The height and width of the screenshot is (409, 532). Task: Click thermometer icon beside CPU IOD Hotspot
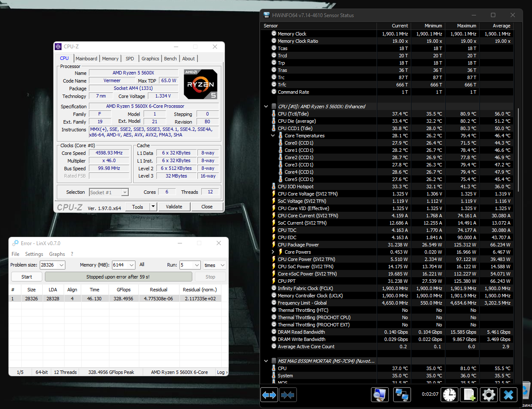pos(274,187)
